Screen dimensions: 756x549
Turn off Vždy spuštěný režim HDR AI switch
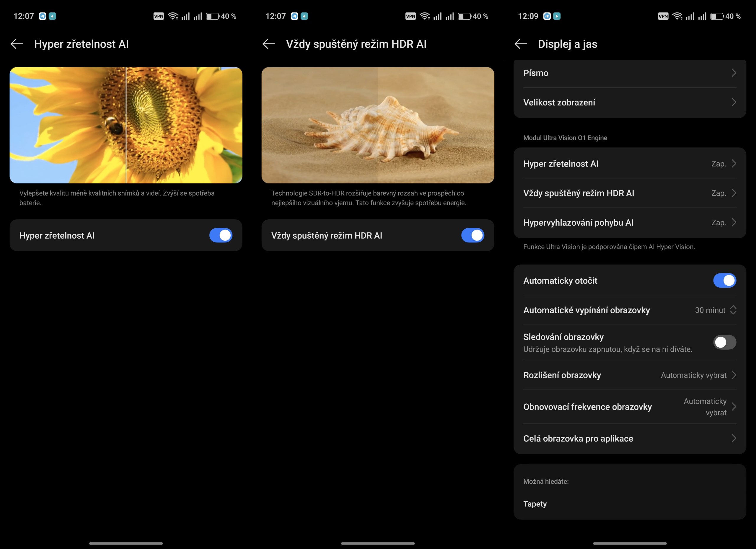472,235
